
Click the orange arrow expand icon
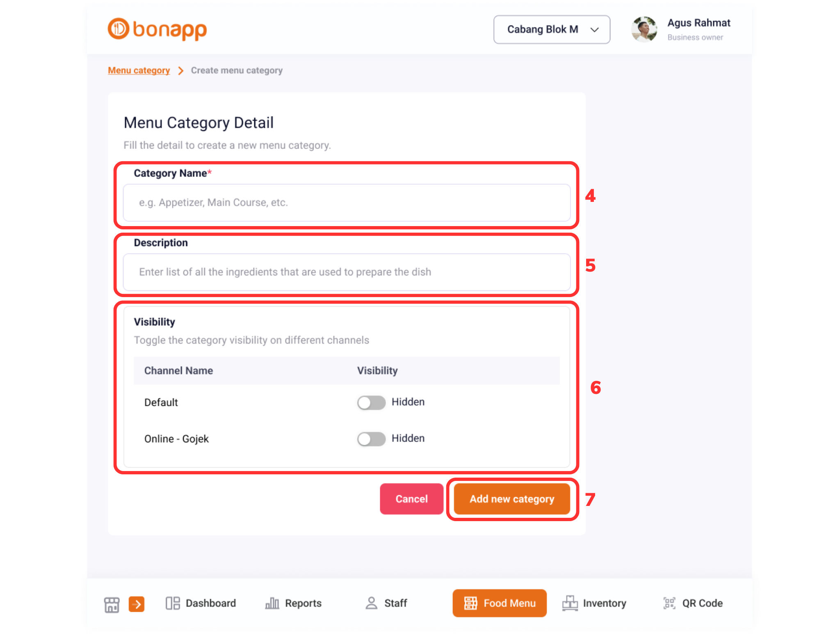pos(137,604)
